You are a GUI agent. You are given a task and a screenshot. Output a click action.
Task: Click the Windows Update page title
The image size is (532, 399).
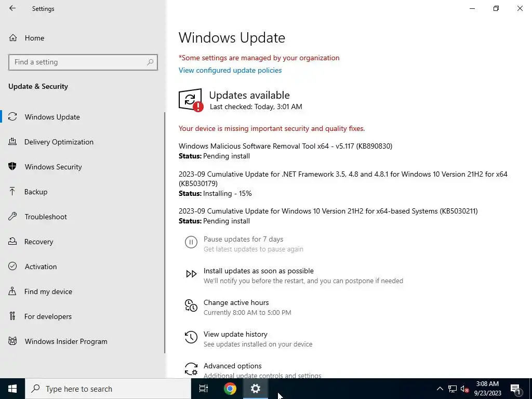click(x=232, y=37)
